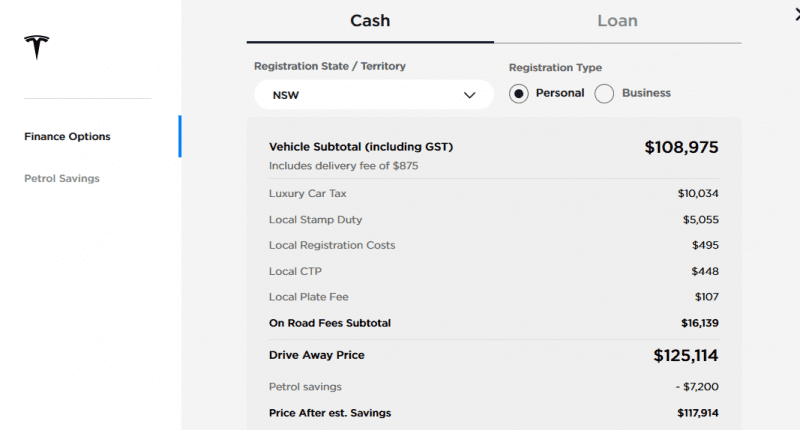Click the Registration Type heading
The width and height of the screenshot is (800, 430).
[x=555, y=67]
